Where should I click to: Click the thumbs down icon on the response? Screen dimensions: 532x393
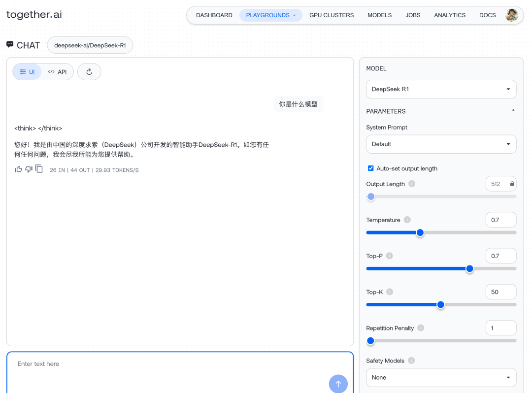coord(29,169)
